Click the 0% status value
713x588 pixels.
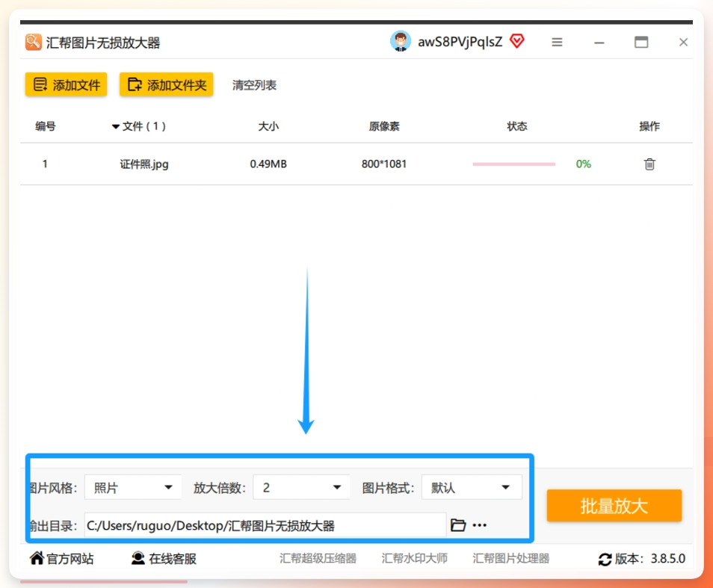point(584,164)
